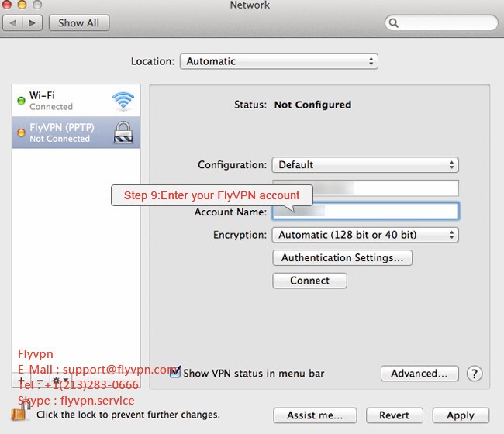Click the orange FlyVPN status dot
Screen dimensions: 504x434
pos(21,133)
